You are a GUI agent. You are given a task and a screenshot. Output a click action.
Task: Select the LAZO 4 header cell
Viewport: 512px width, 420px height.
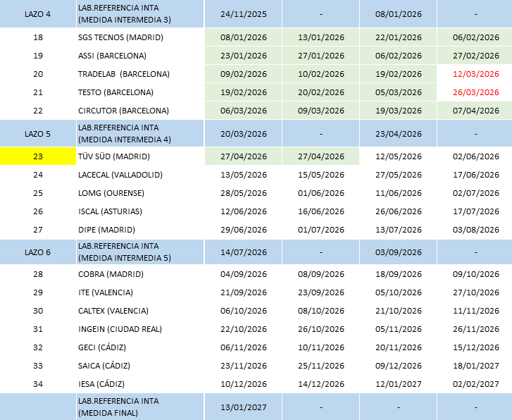pos(38,14)
